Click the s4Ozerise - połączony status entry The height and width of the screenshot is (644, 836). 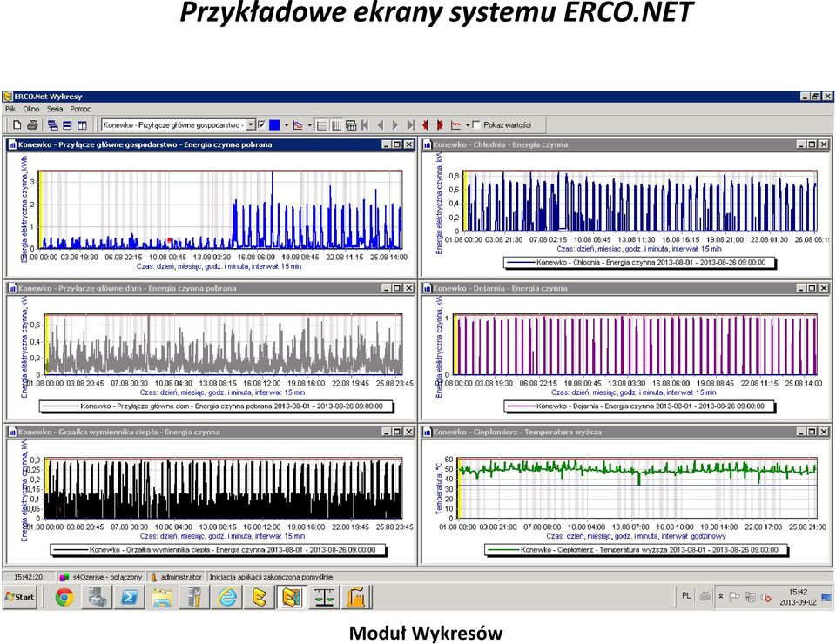point(101,577)
